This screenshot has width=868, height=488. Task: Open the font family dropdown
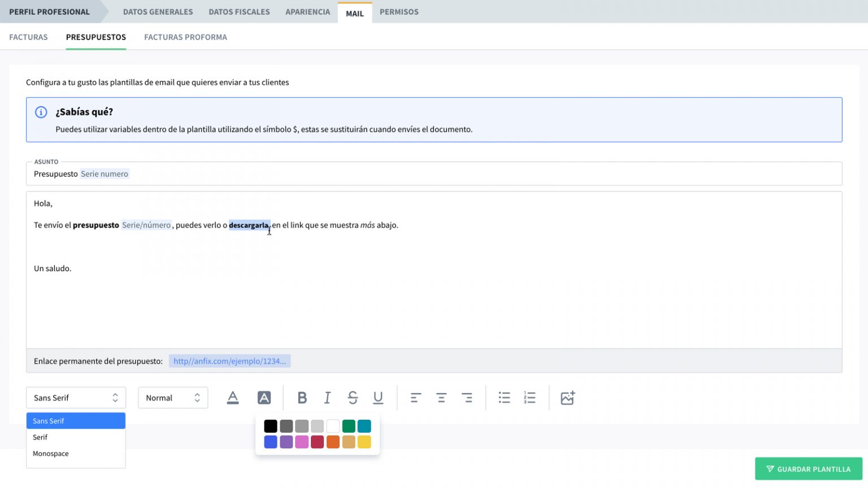pos(76,398)
